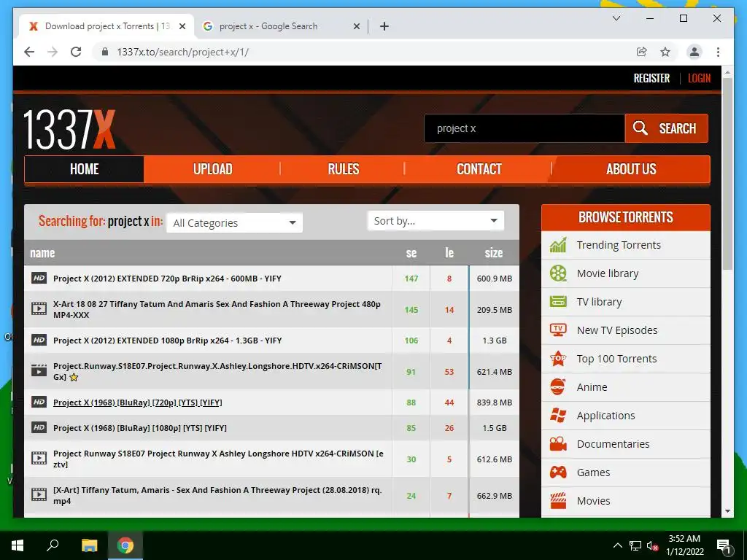Open UPLOAD navigation item
Viewport: 747px width, 560px height.
tap(212, 169)
